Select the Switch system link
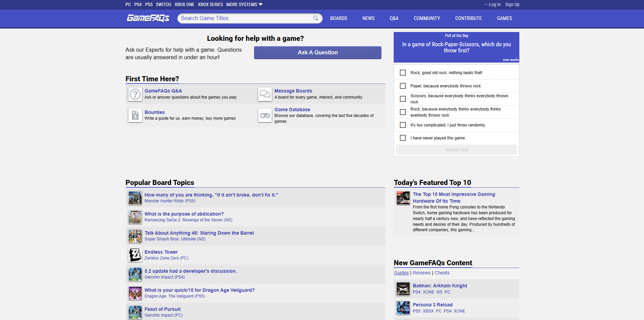This screenshot has height=320, width=644. 163,4
